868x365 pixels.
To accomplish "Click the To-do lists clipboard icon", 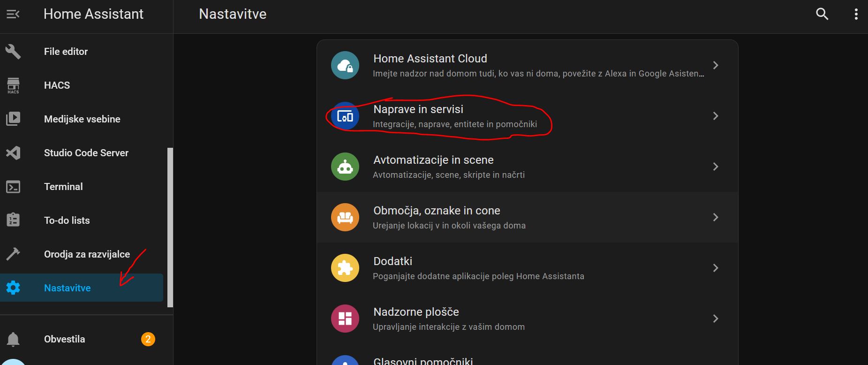I will tap(13, 220).
